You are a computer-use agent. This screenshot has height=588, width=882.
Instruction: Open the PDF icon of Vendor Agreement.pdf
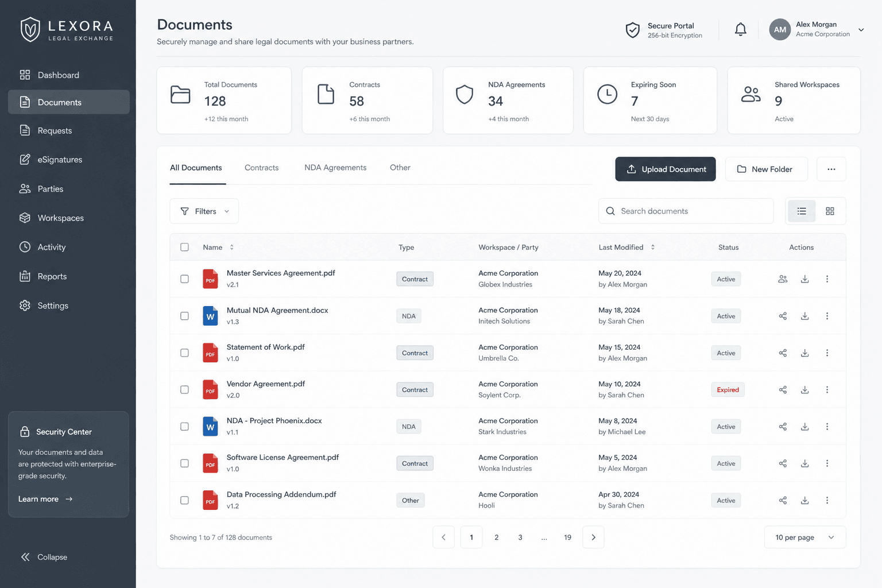pyautogui.click(x=210, y=389)
